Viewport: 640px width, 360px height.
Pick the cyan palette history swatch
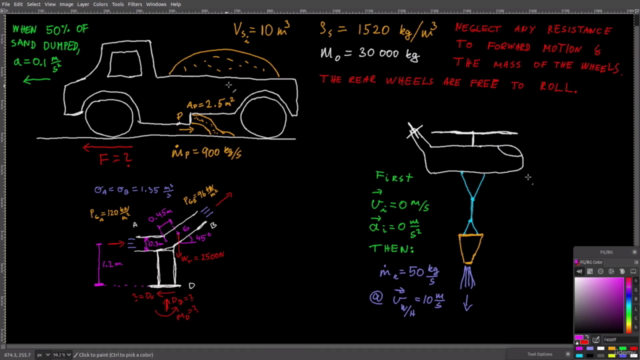pos(580,356)
